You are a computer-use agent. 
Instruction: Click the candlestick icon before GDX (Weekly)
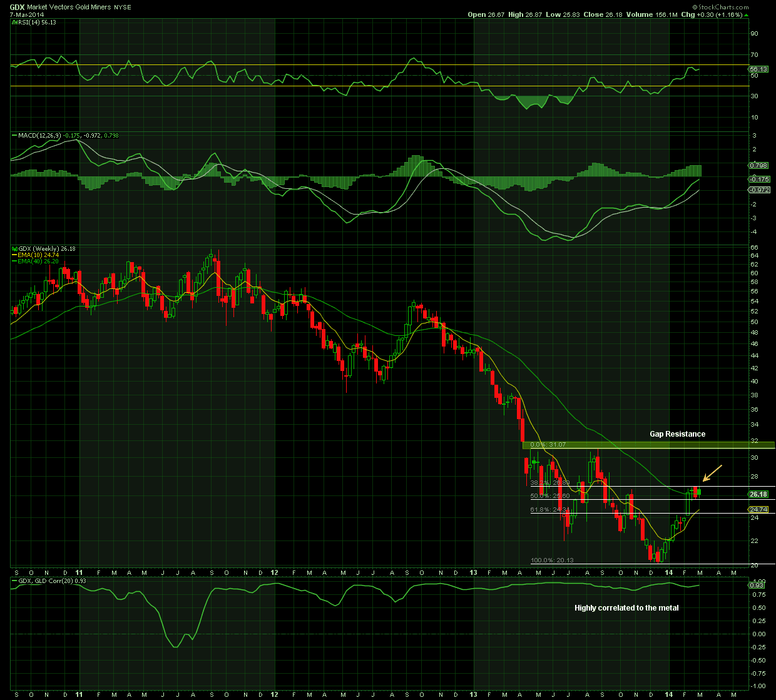point(14,248)
